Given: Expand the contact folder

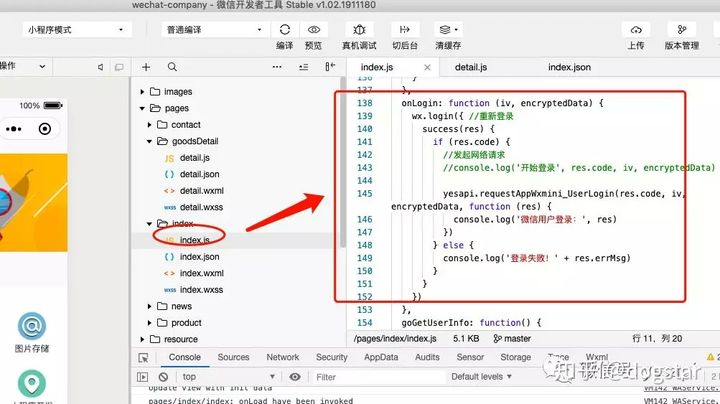Looking at the screenshot, I should coord(149,125).
